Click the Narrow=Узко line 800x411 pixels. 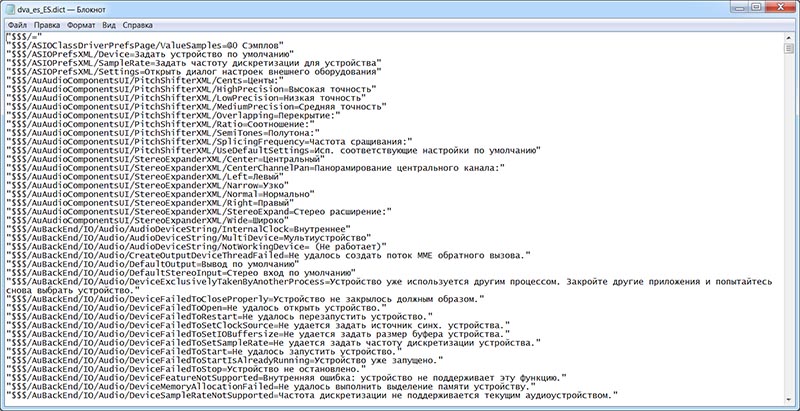click(147, 187)
